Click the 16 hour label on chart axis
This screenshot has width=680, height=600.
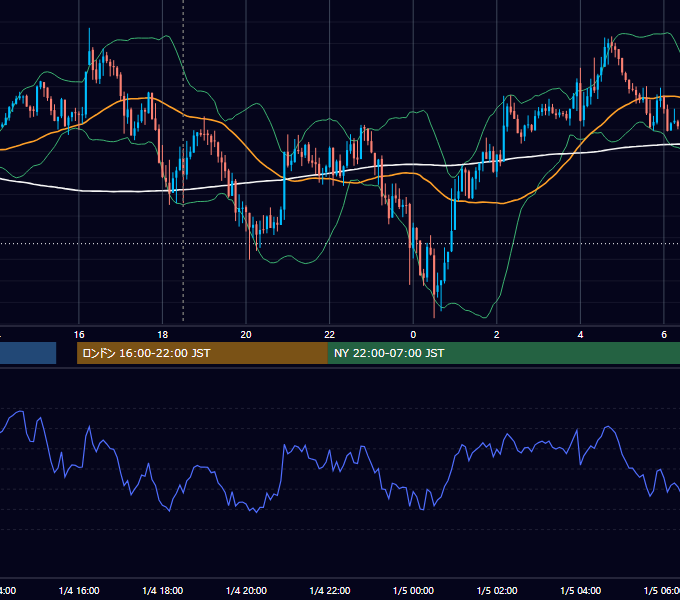(x=79, y=335)
